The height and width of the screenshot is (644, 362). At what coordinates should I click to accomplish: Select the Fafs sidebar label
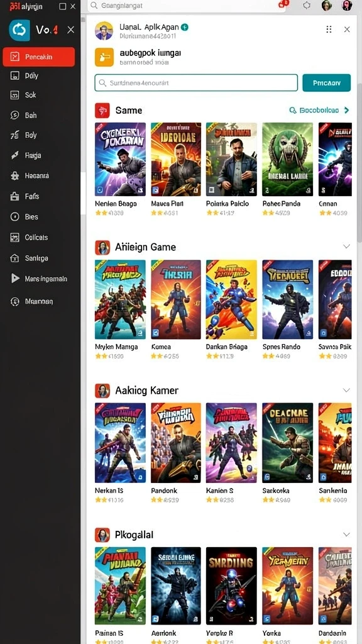pyautogui.click(x=32, y=196)
